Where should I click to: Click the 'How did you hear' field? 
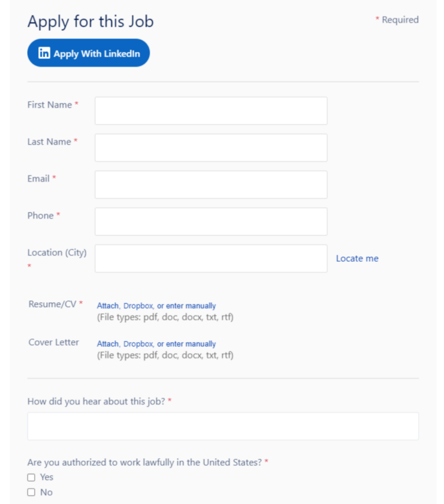pyautogui.click(x=223, y=426)
